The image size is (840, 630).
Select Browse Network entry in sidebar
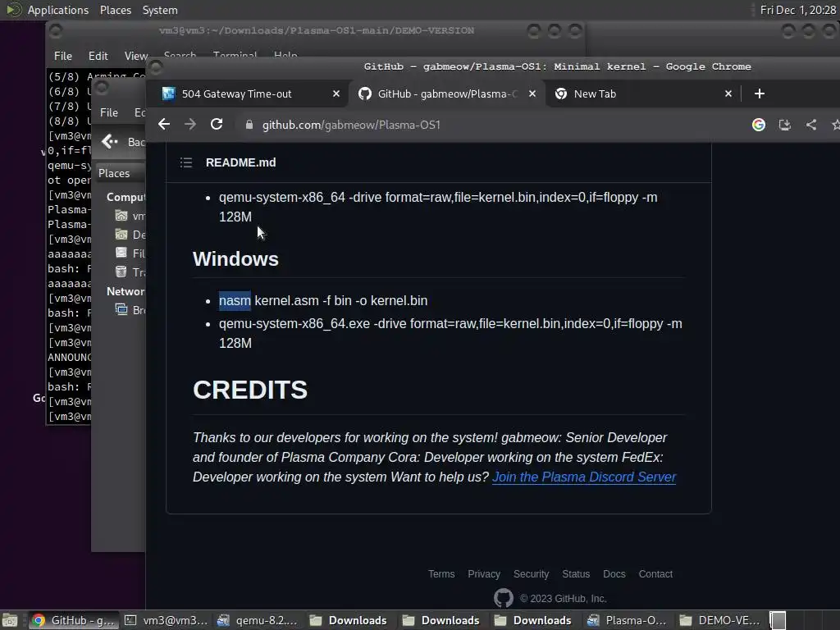[130, 309]
